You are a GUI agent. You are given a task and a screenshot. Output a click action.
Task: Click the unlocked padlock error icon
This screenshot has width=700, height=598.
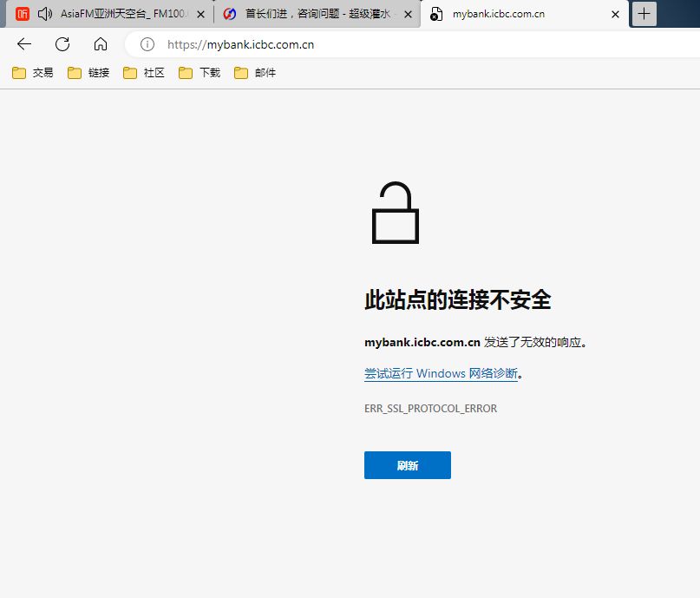pyautogui.click(x=395, y=213)
